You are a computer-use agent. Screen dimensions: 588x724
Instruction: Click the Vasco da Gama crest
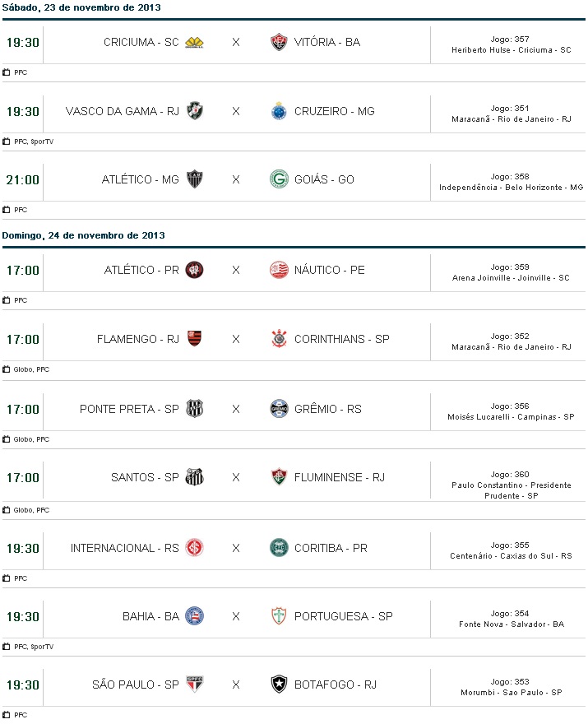[194, 111]
